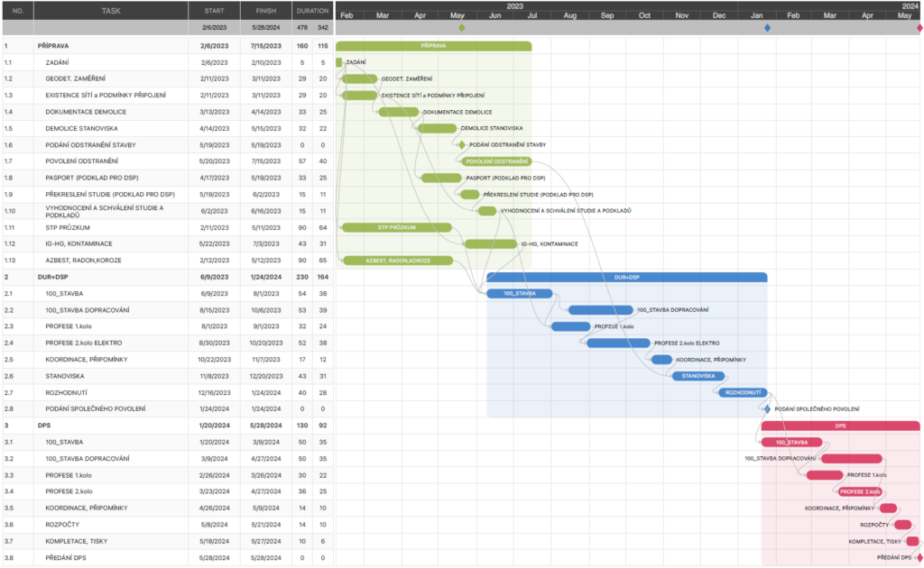
Task: Select the red DPS summary bar
Action: pos(839,426)
